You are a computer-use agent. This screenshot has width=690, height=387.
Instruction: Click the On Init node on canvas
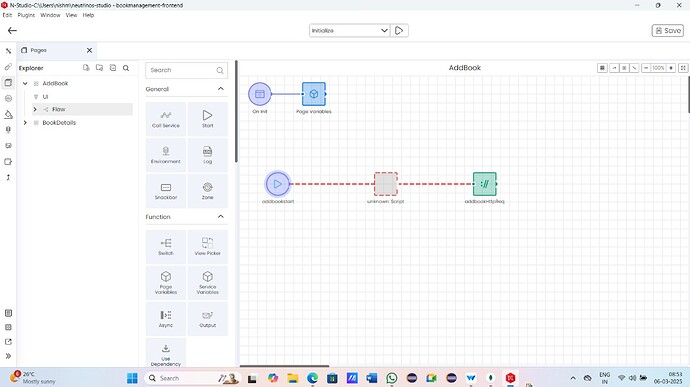[260, 94]
